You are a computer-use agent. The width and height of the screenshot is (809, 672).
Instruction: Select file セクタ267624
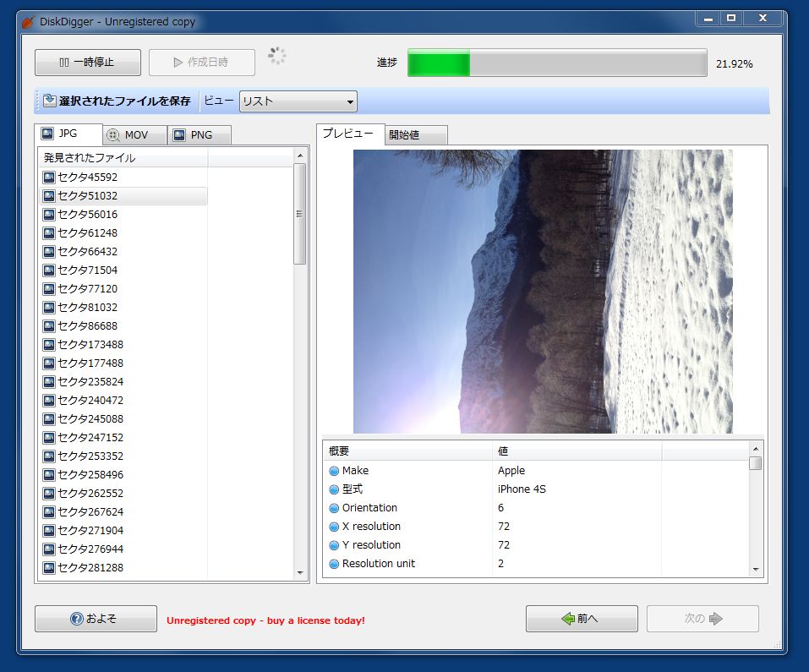click(123, 512)
